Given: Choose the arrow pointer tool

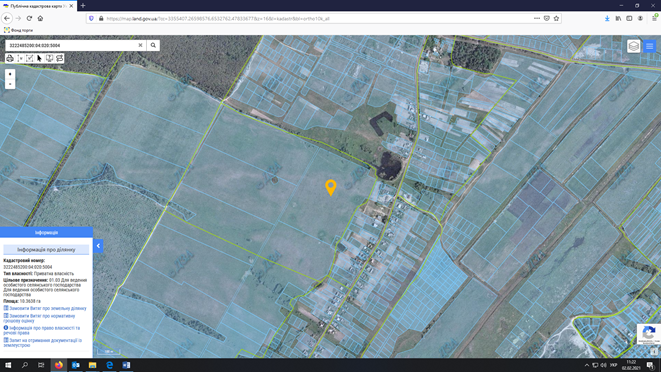Looking at the screenshot, I should coord(39,58).
